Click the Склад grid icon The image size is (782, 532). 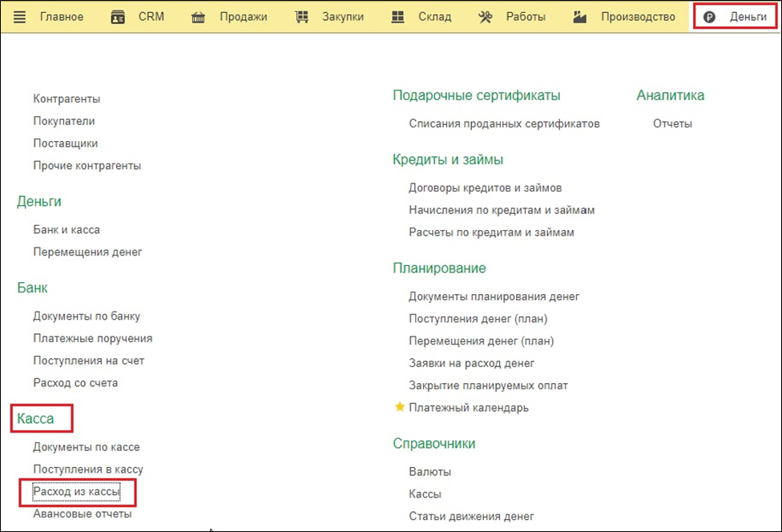[x=397, y=17]
